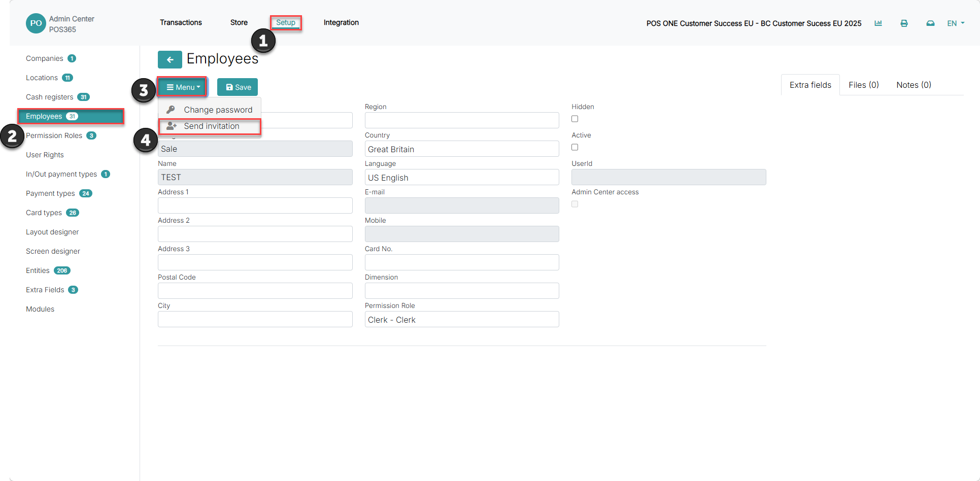
Task: Click the field containing Sale
Action: (x=255, y=149)
